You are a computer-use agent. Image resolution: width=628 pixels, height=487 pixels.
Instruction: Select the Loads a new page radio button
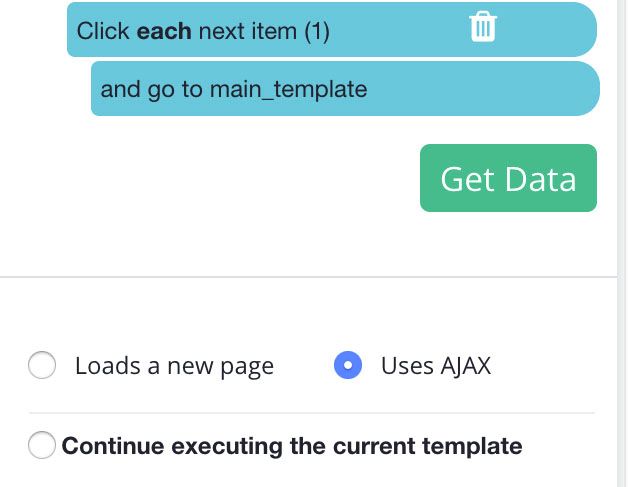tap(42, 365)
